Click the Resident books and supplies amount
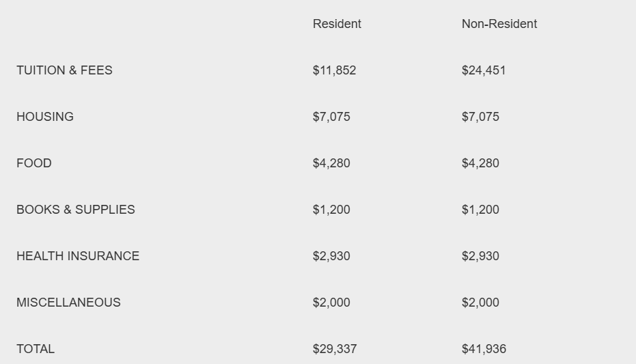The width and height of the screenshot is (636, 364). 331,210
